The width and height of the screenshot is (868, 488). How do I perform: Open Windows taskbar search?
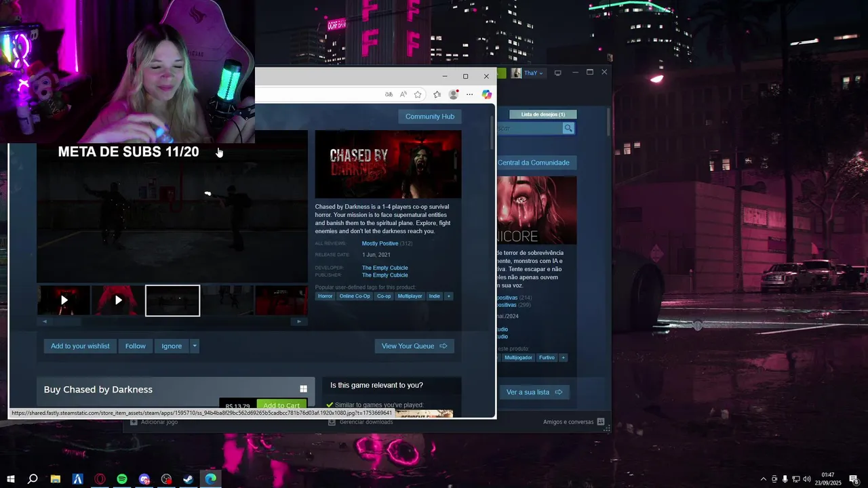(x=32, y=479)
